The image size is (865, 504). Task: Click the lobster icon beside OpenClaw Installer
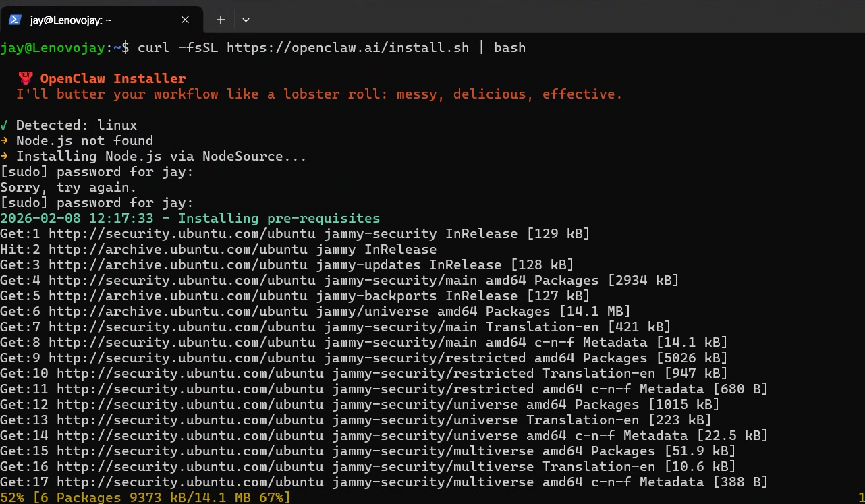point(26,78)
